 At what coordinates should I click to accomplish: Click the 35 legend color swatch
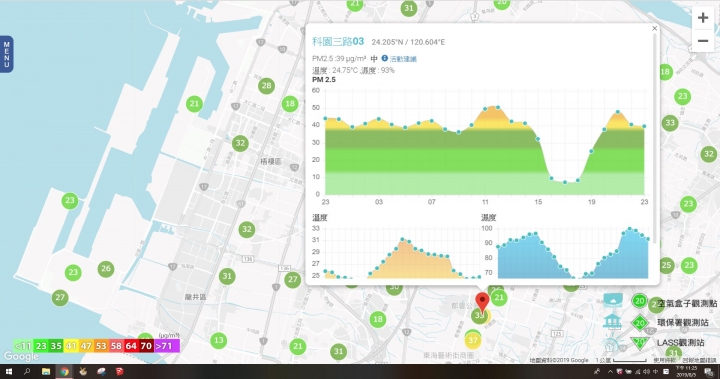tap(56, 346)
